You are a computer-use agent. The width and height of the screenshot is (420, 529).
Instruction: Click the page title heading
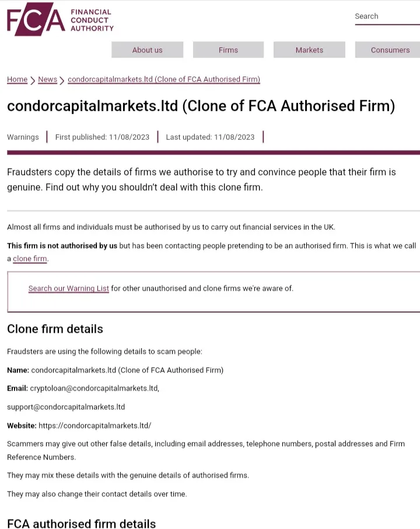click(201, 106)
